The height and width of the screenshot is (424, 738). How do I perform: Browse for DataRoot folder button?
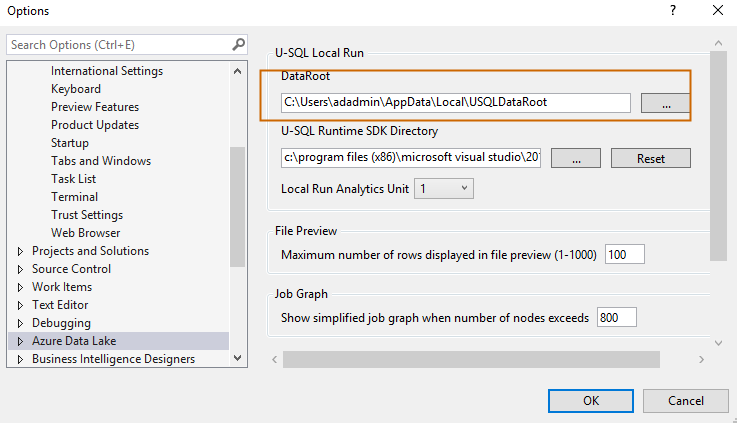click(665, 103)
